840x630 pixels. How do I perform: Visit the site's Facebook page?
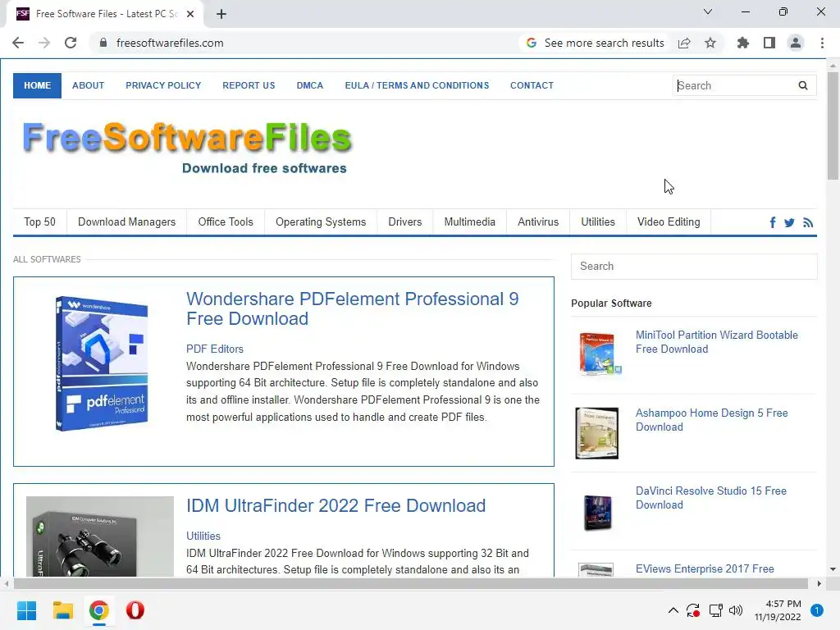pos(773,222)
